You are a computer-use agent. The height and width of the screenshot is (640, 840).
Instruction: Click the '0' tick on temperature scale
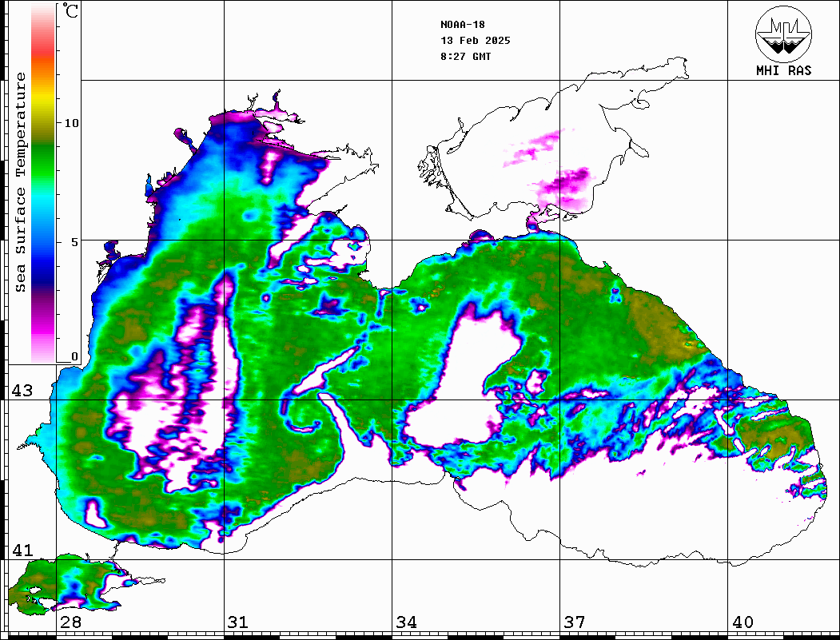[x=74, y=356]
